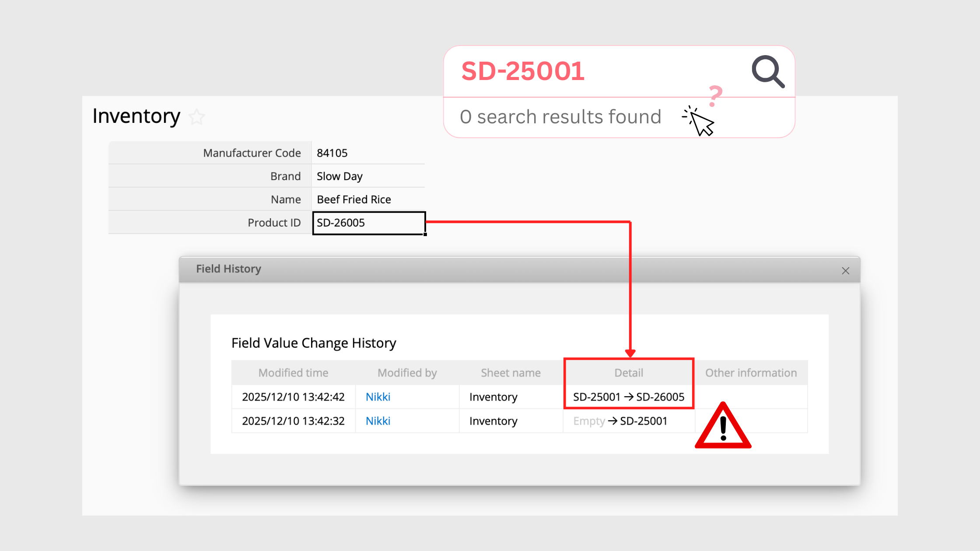Viewport: 980px width, 551px height.
Task: Click the Detail column header
Action: point(629,373)
